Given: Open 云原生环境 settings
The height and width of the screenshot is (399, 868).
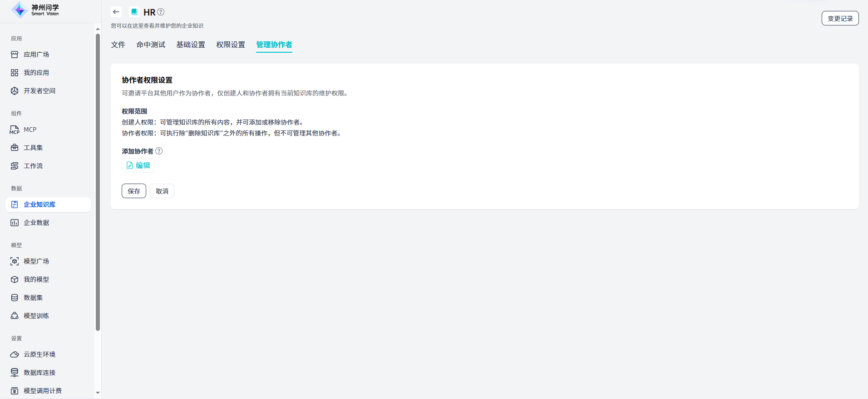Looking at the screenshot, I should pos(39,354).
